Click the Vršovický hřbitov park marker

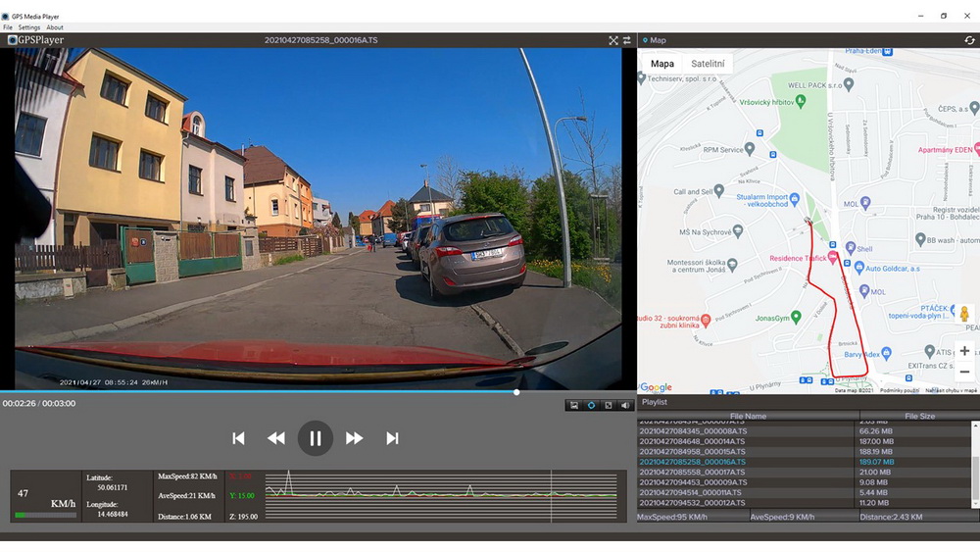tap(801, 101)
